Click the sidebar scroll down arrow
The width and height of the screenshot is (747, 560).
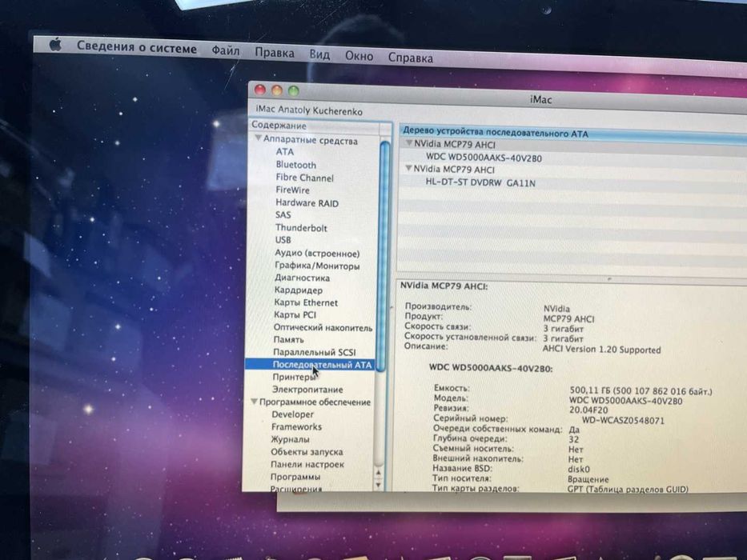click(x=378, y=485)
